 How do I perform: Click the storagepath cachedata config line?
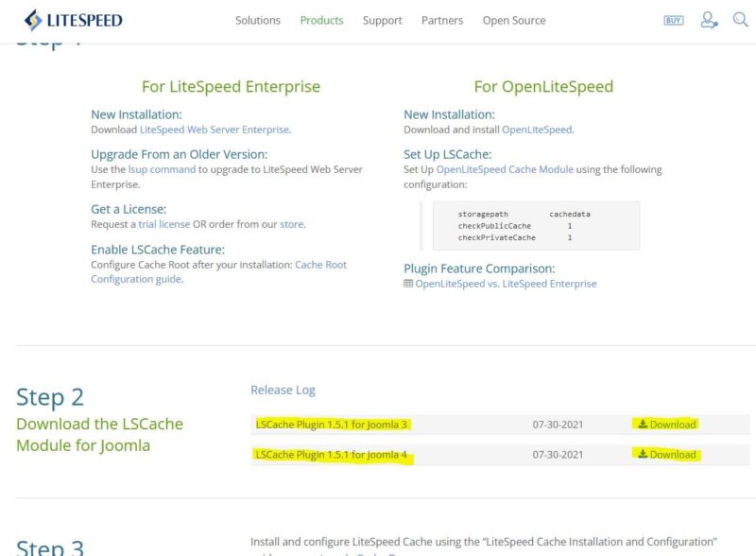pyautogui.click(x=524, y=215)
